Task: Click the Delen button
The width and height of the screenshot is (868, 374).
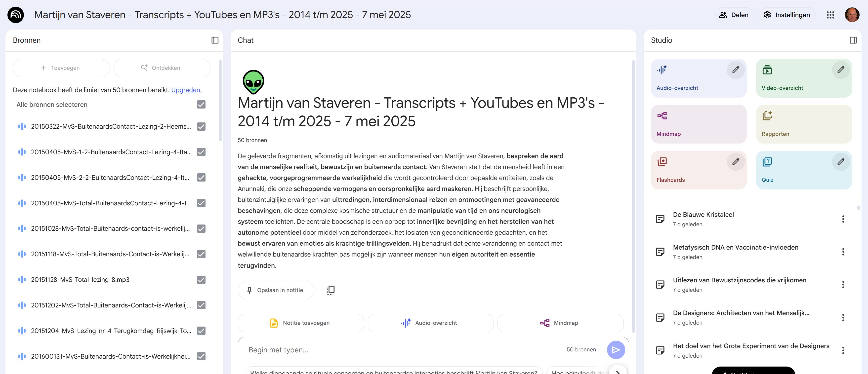Action: [x=734, y=15]
